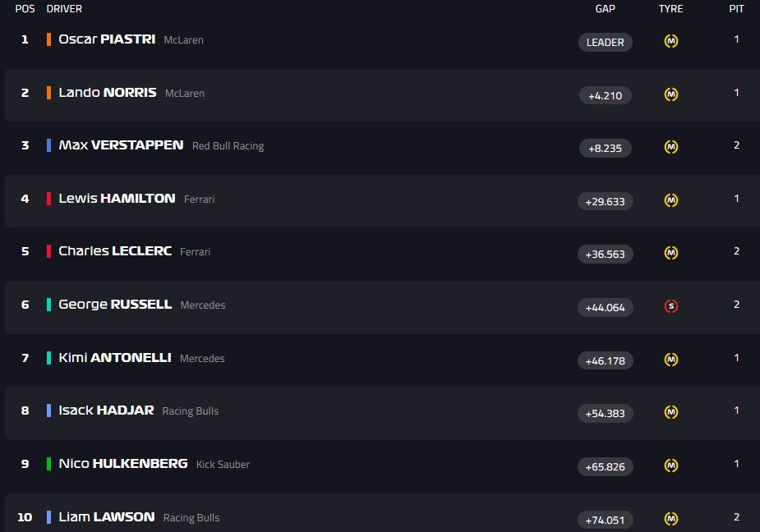This screenshot has height=532, width=760.
Task: Click Verstappen's medium tyre icon
Action: pos(671,148)
